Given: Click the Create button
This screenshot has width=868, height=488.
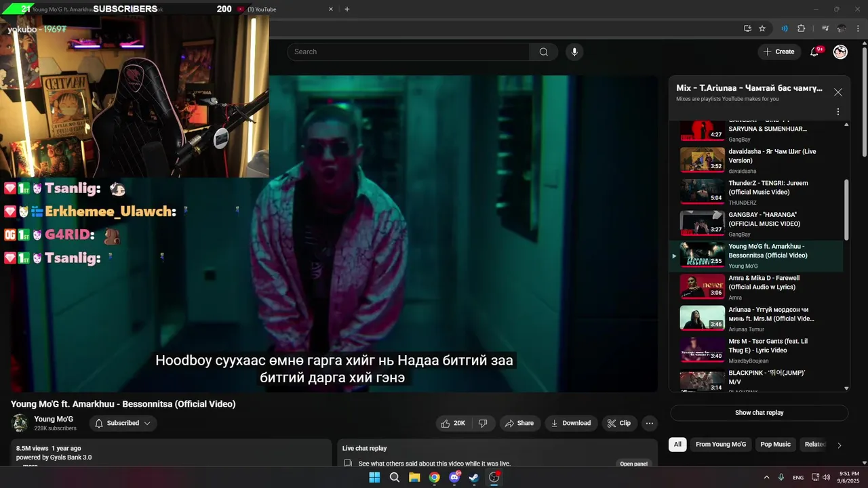Looking at the screenshot, I should 779,52.
